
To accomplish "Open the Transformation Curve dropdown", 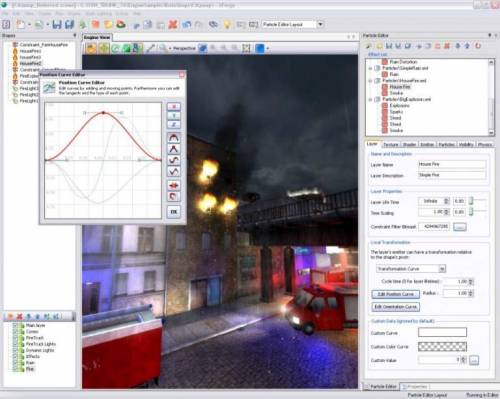I will [442, 269].
